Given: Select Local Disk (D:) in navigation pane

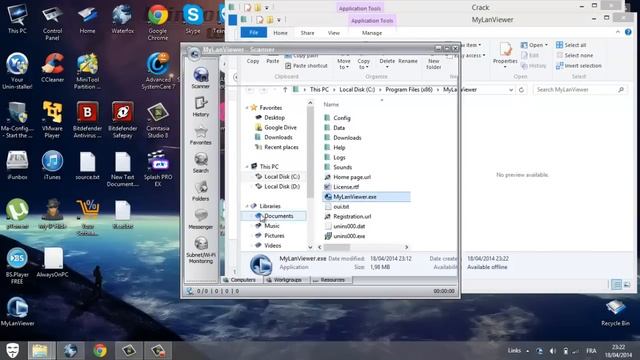Looking at the screenshot, I should tap(277, 187).
